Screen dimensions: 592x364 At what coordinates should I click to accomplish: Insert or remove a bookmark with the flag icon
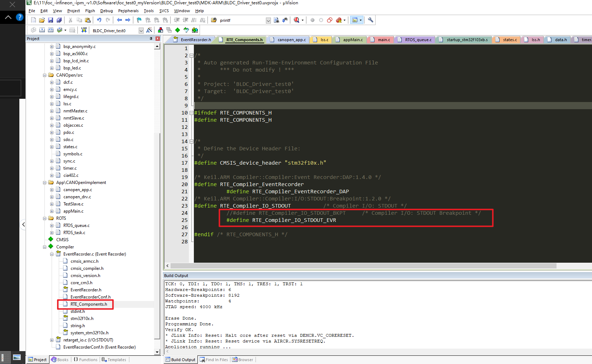coord(139,20)
